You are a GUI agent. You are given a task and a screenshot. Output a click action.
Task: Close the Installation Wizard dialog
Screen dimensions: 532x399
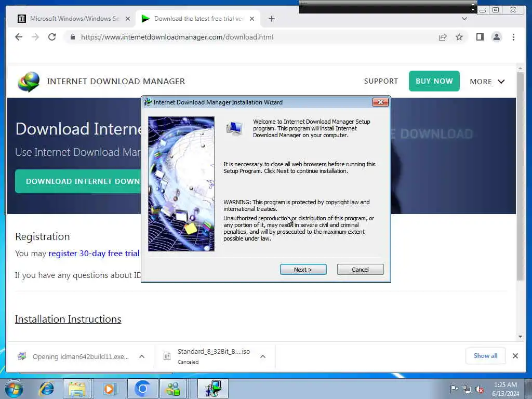pos(380,102)
